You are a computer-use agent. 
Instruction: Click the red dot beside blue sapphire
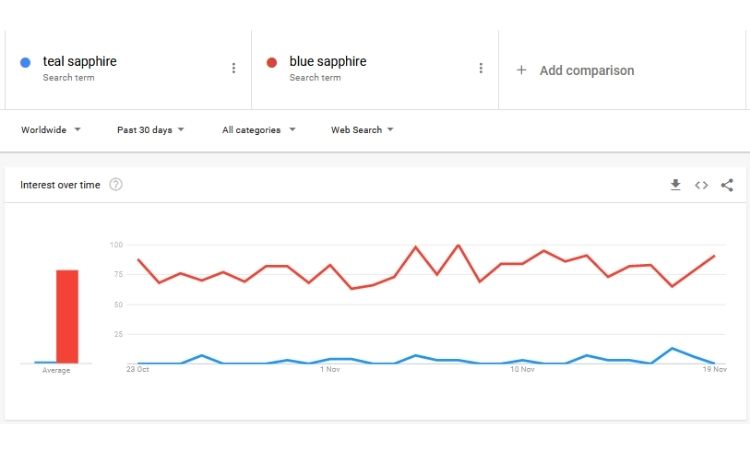272,63
